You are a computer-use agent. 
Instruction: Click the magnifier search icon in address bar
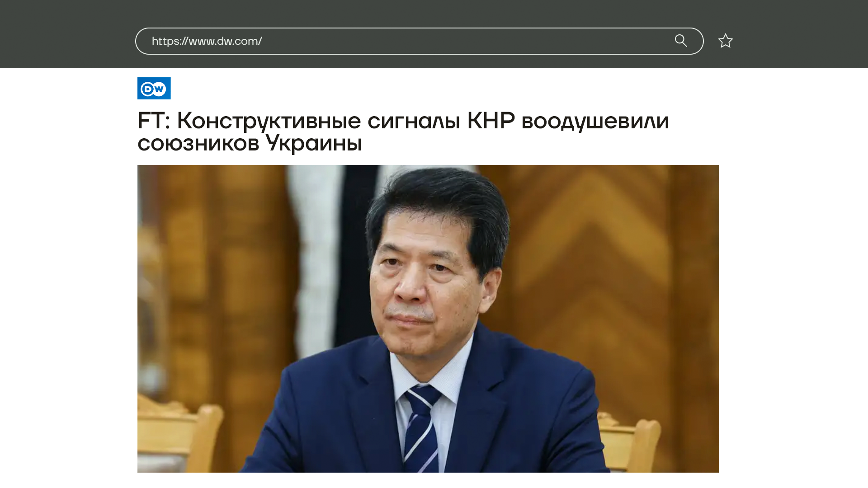[x=681, y=41]
